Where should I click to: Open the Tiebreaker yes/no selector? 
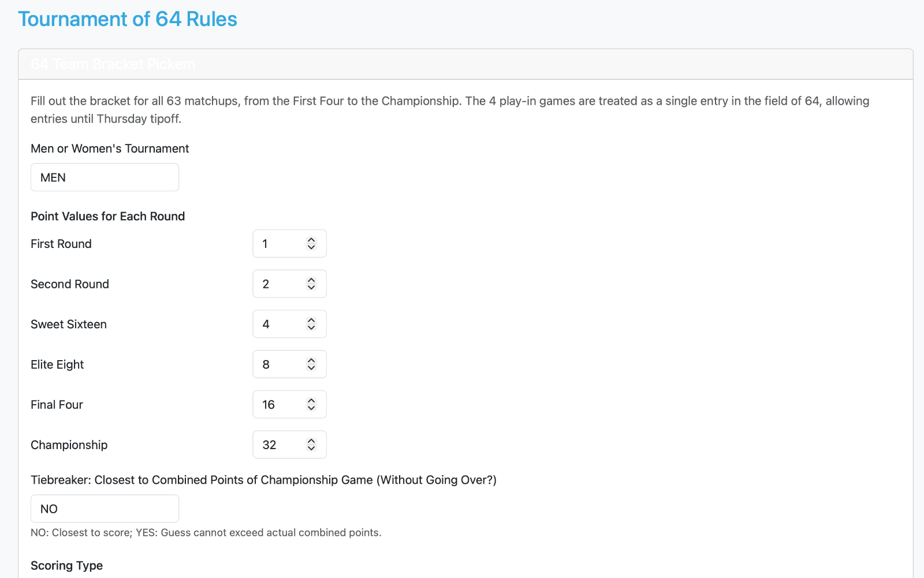105,509
